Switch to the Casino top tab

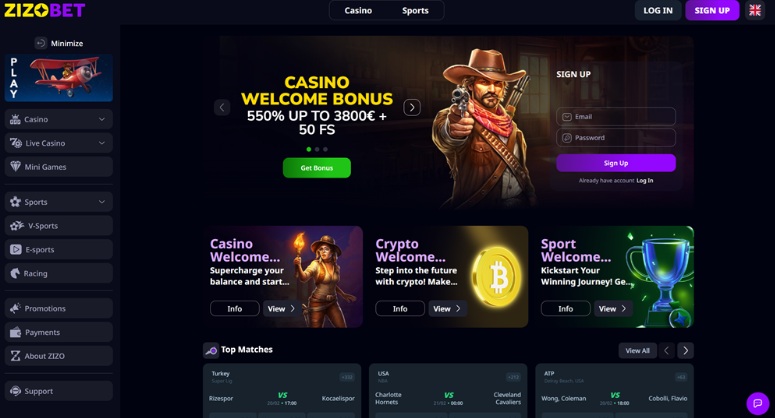pos(358,10)
